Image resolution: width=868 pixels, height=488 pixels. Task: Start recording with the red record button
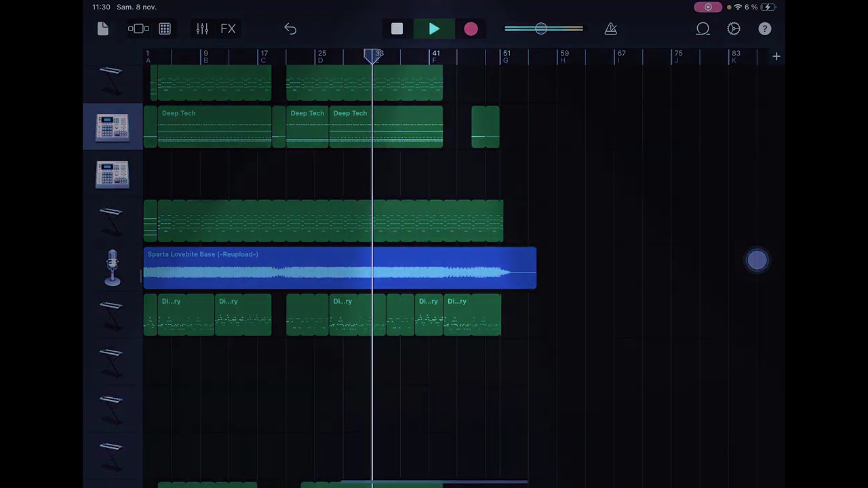click(x=471, y=28)
